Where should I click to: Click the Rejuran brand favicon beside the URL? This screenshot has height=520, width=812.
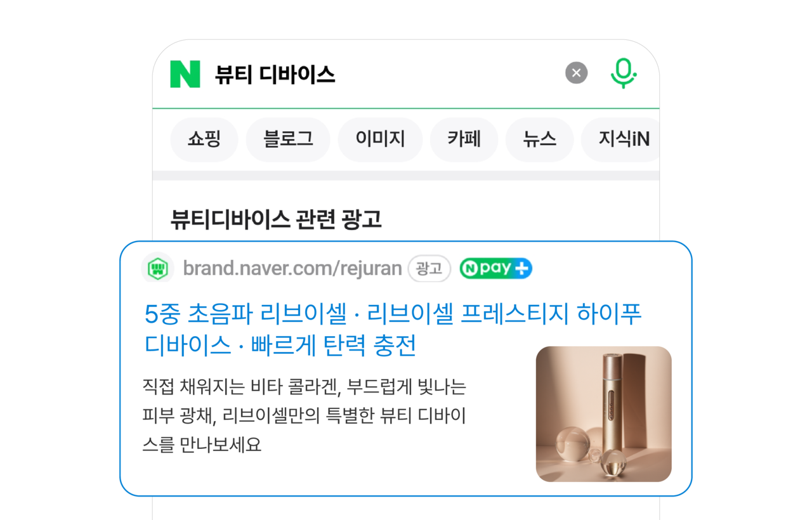click(x=157, y=268)
